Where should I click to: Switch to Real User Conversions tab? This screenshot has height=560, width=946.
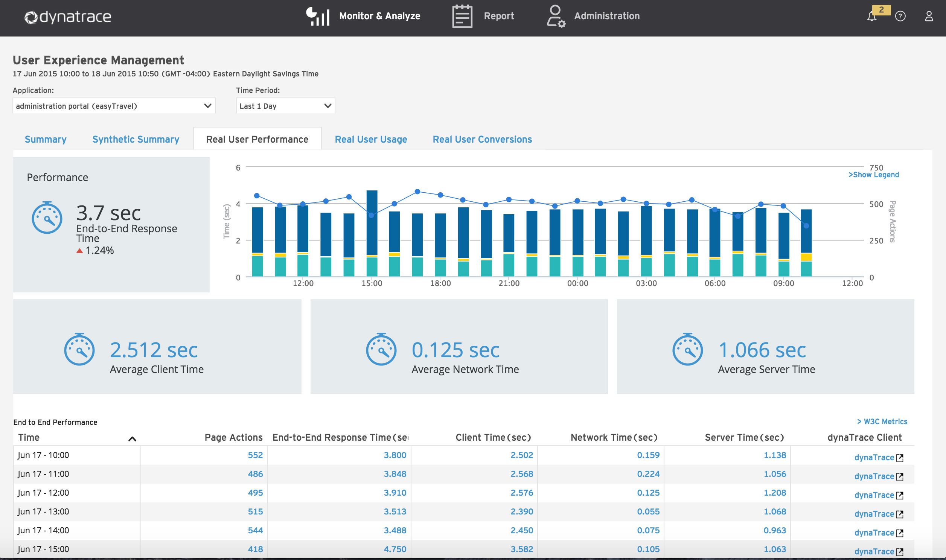[482, 139]
